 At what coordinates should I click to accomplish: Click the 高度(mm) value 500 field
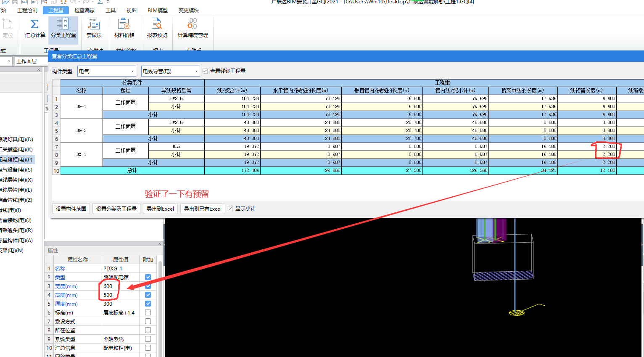pos(121,295)
